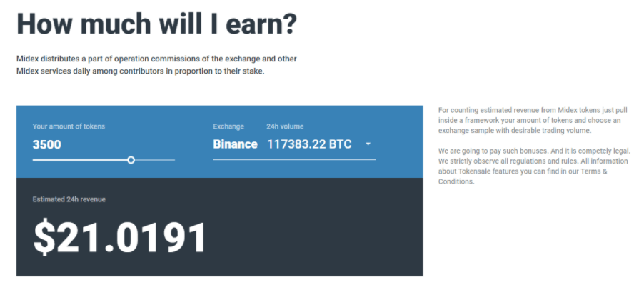Click the '24h volume' label
This screenshot has height=285, width=644.
(x=285, y=126)
